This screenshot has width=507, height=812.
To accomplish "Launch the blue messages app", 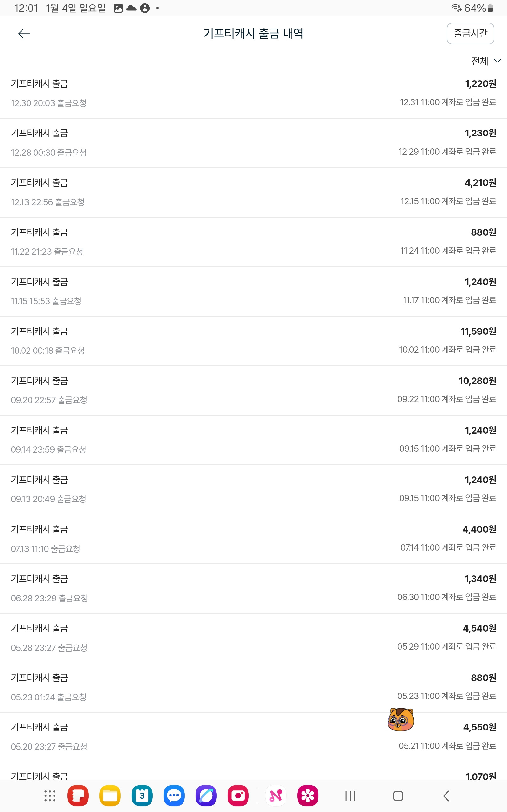I will click(174, 795).
